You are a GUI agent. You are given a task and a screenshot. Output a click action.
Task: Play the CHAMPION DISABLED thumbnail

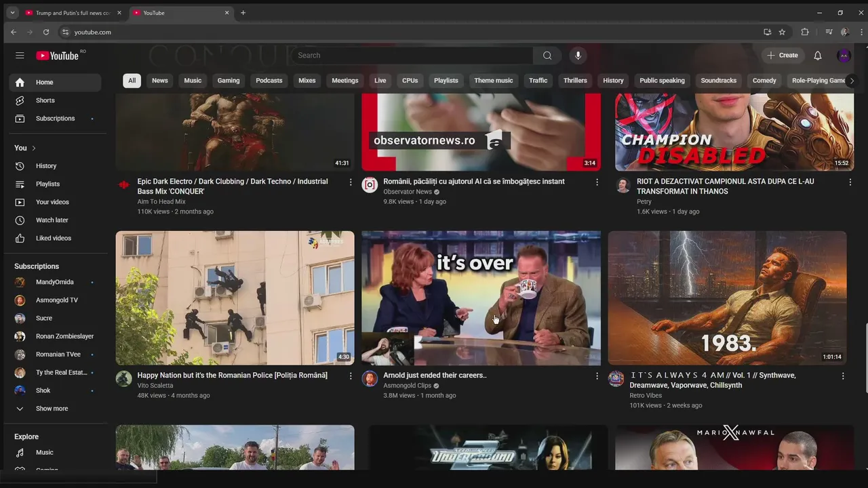click(x=734, y=132)
